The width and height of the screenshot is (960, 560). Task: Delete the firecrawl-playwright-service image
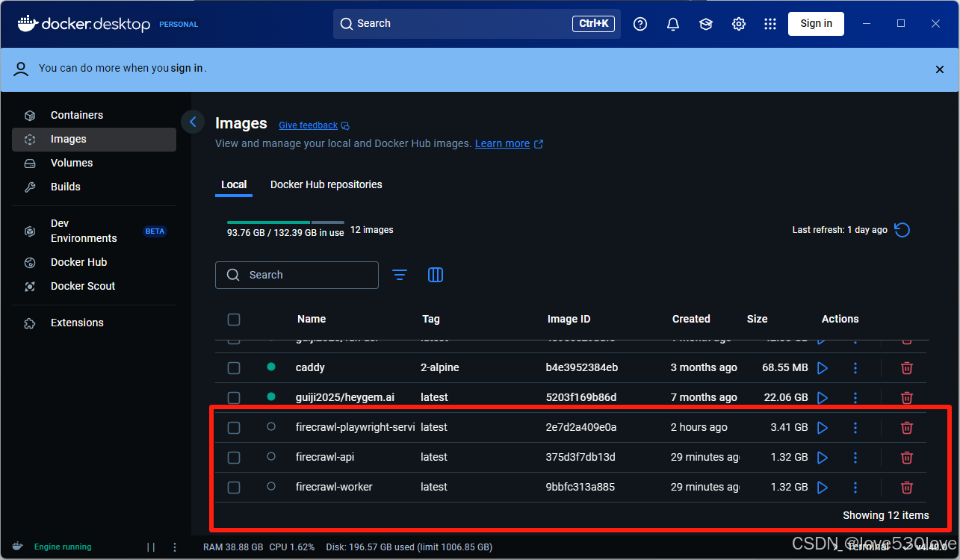(906, 428)
